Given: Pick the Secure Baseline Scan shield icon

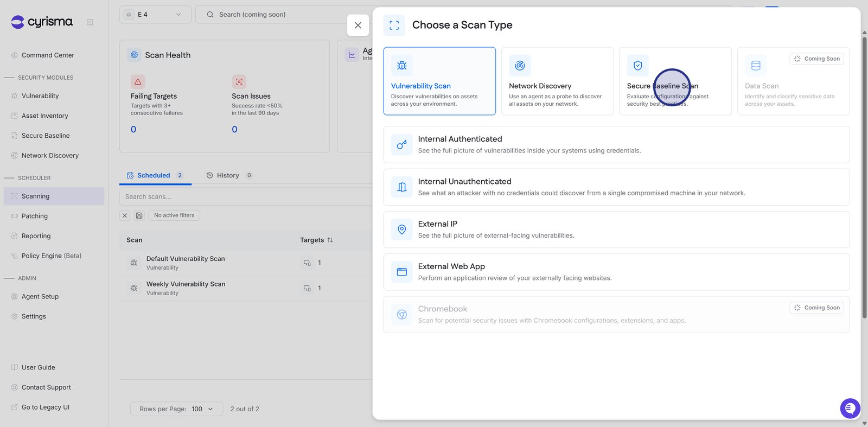Looking at the screenshot, I should (638, 66).
